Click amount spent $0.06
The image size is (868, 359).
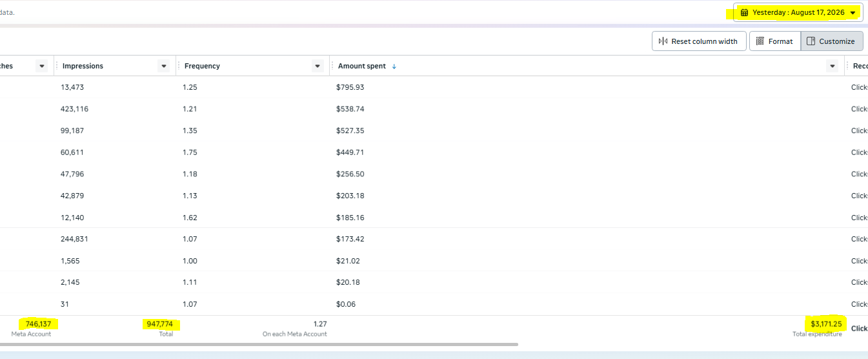[346, 304]
